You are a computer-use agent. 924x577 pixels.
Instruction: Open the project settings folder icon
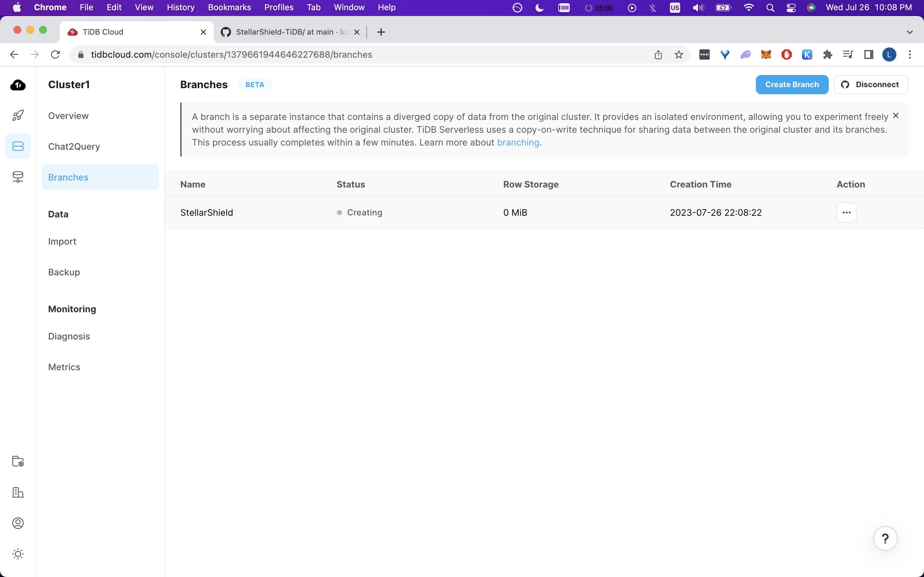18,461
